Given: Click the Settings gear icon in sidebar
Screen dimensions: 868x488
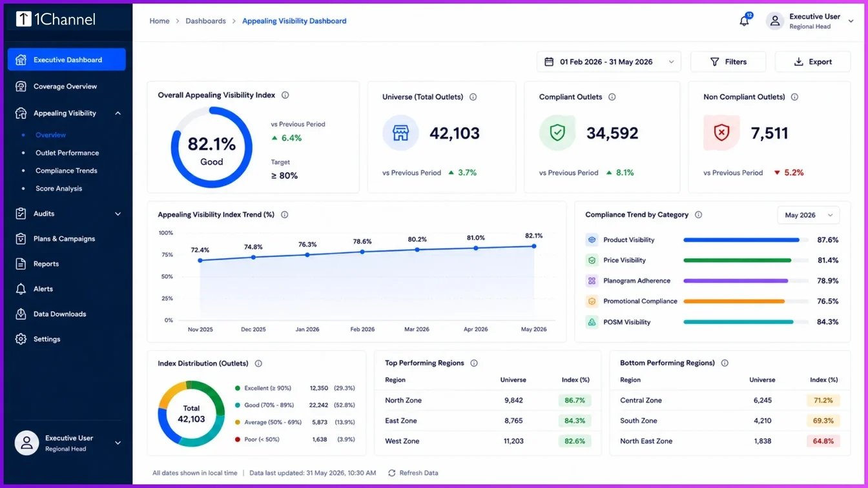Looking at the screenshot, I should (21, 339).
